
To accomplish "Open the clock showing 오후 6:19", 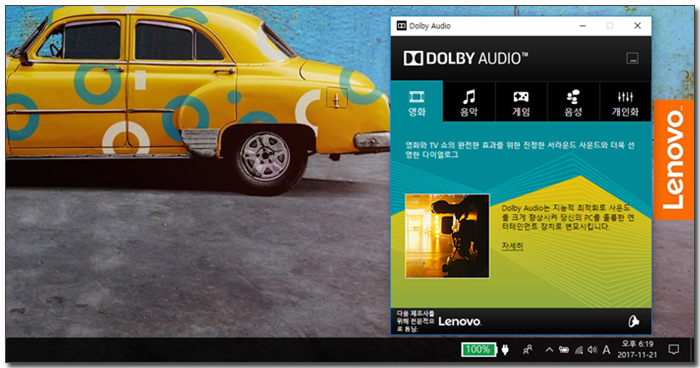I will tap(637, 350).
